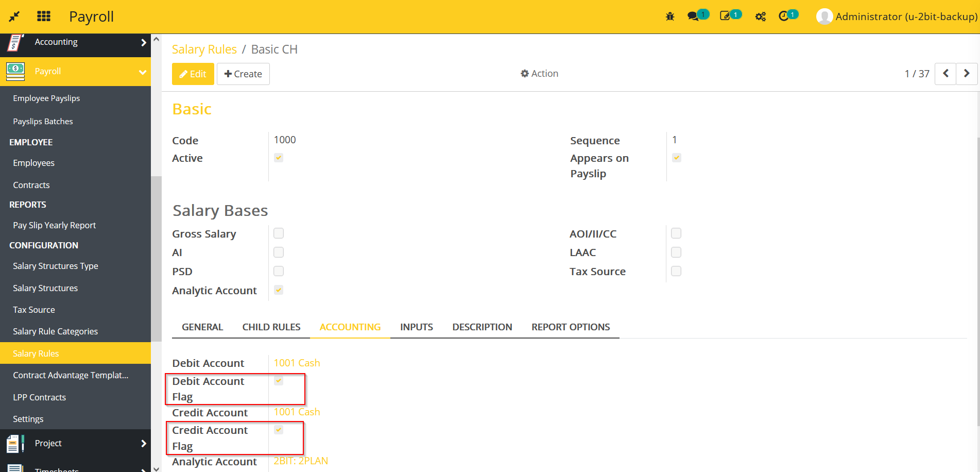The image size is (980, 472).
Task: Go to the next salary rule record
Action: (x=967, y=74)
